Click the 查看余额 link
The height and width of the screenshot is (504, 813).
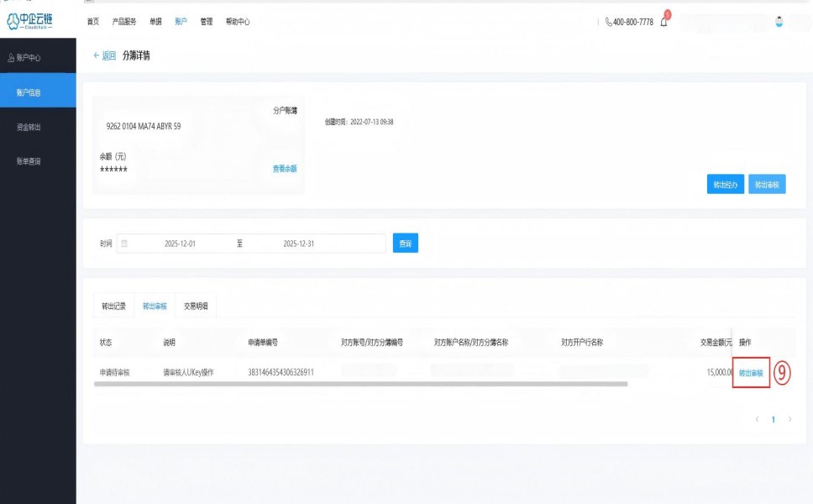tap(284, 169)
